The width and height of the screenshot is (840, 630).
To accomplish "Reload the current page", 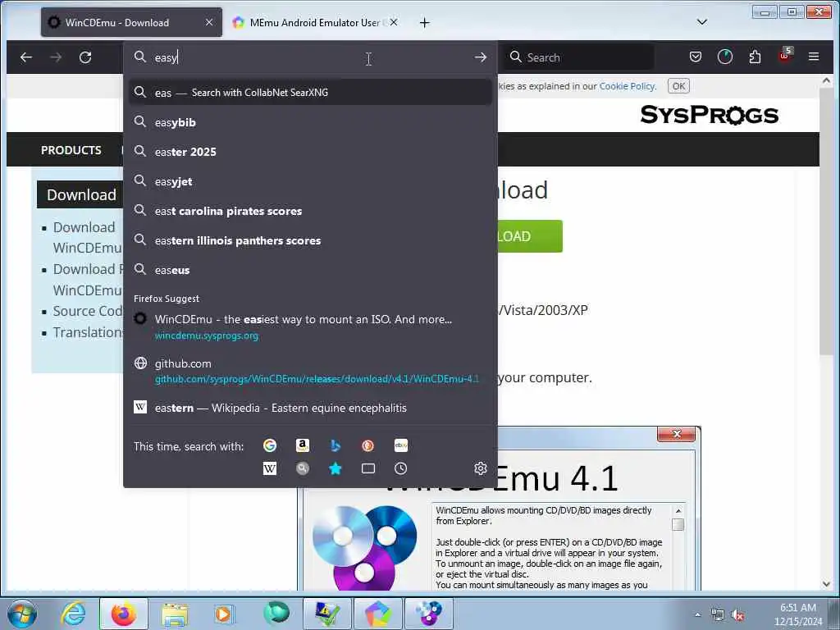I will [85, 57].
